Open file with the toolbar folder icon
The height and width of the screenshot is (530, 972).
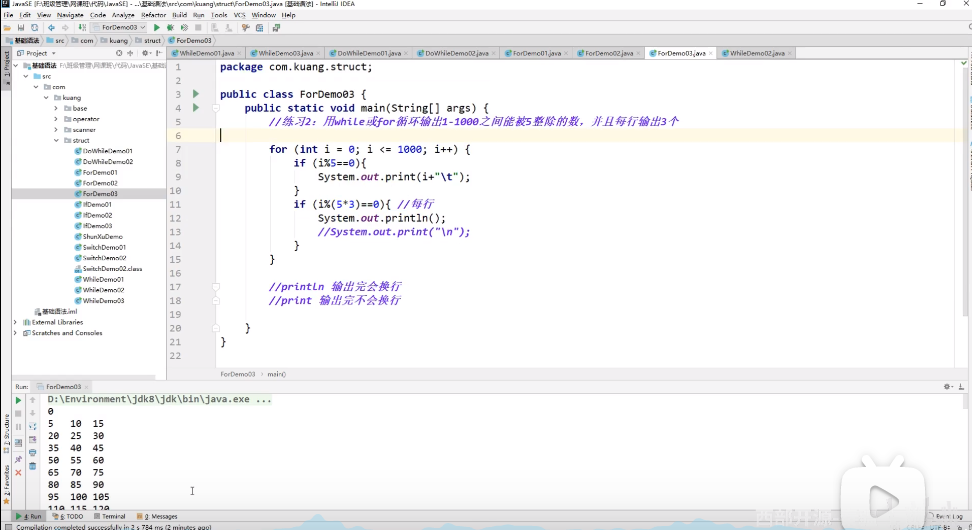7,28
